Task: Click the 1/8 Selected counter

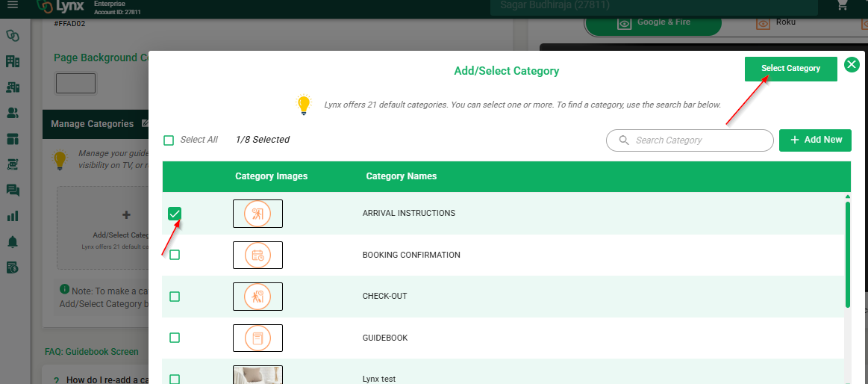Action: coord(263,140)
